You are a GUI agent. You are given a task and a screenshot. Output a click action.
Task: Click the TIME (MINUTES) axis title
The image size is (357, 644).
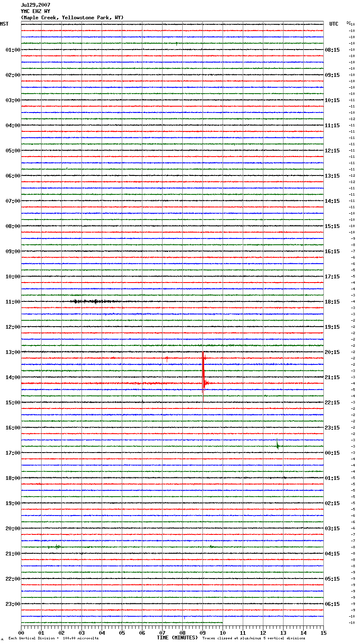click(177, 638)
